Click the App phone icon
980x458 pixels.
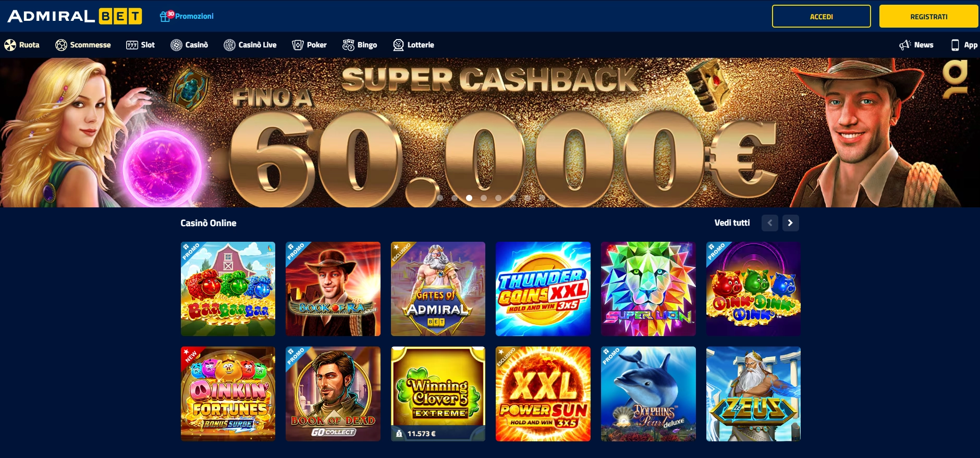pyautogui.click(x=955, y=45)
